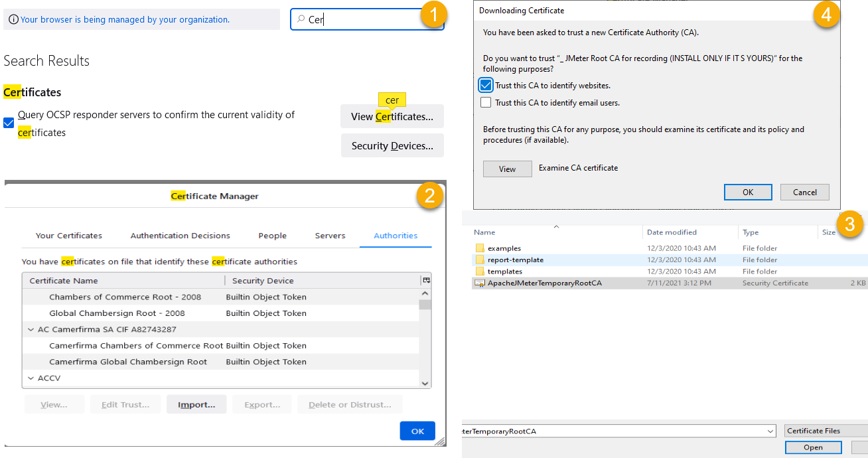Click OK in Downloading Certificate dialog
868x458 pixels.
click(x=748, y=192)
